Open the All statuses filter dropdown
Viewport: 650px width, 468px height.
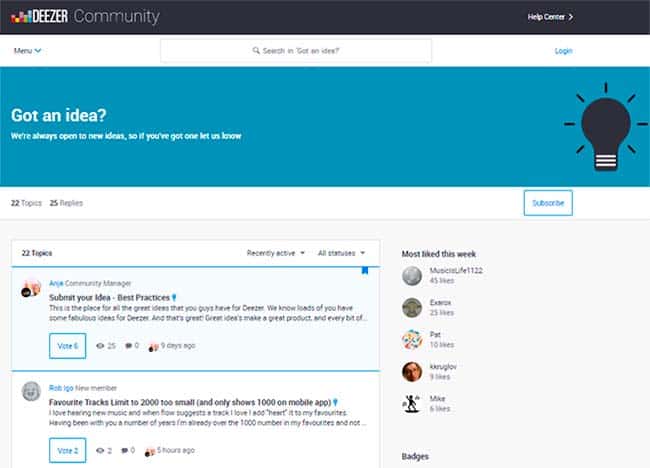(x=341, y=253)
